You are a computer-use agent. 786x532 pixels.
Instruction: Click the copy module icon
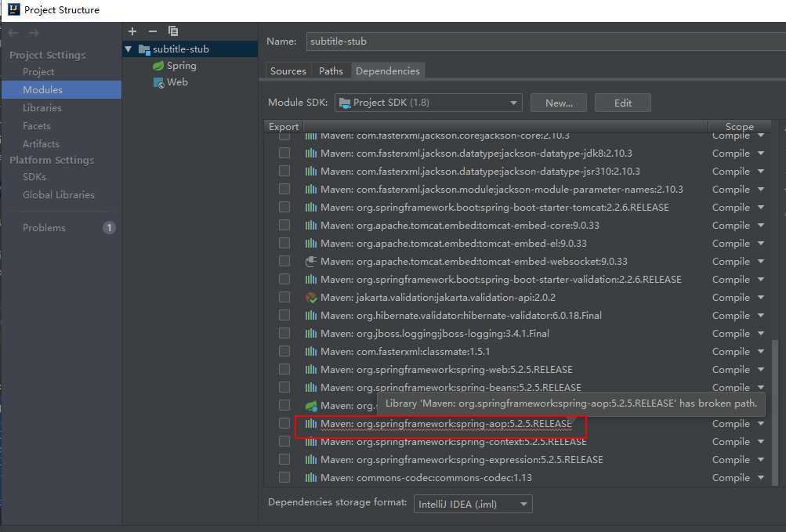[x=173, y=31]
